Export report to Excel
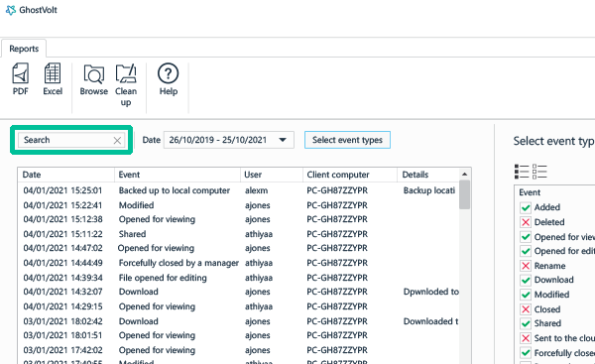Image resolution: width=595 pixels, height=364 pixels. point(53,79)
